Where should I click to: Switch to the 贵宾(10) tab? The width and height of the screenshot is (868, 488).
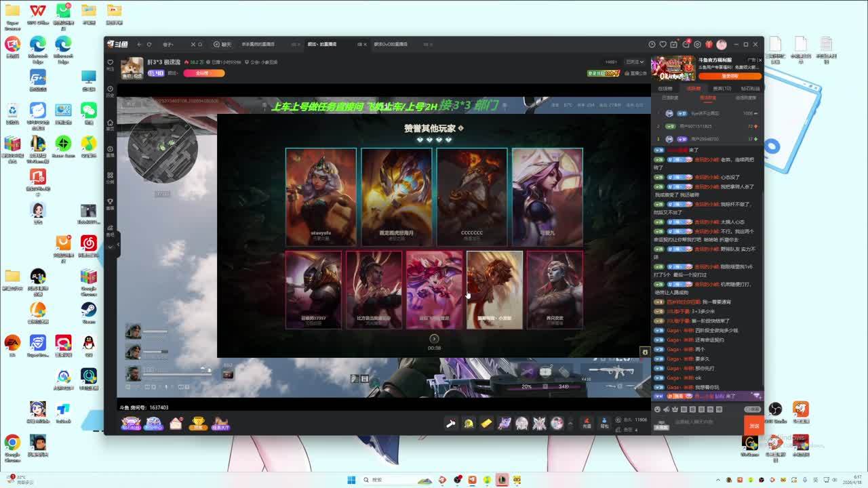(x=722, y=88)
